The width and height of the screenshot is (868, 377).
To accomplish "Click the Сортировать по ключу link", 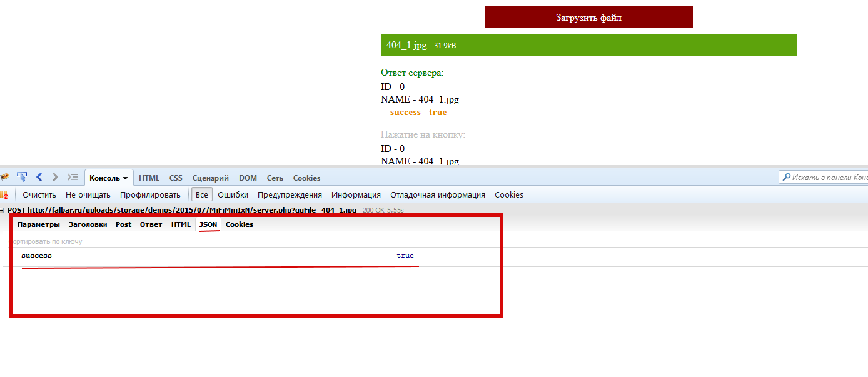I will [46, 241].
